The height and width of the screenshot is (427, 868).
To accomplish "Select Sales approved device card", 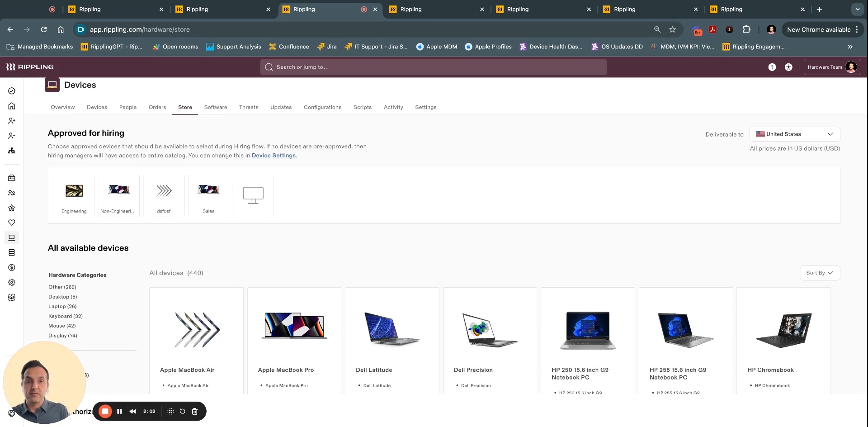I will 208,195.
